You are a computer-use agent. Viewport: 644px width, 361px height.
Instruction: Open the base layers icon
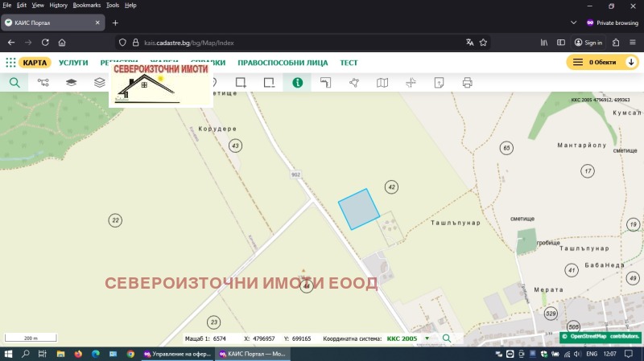tap(71, 83)
